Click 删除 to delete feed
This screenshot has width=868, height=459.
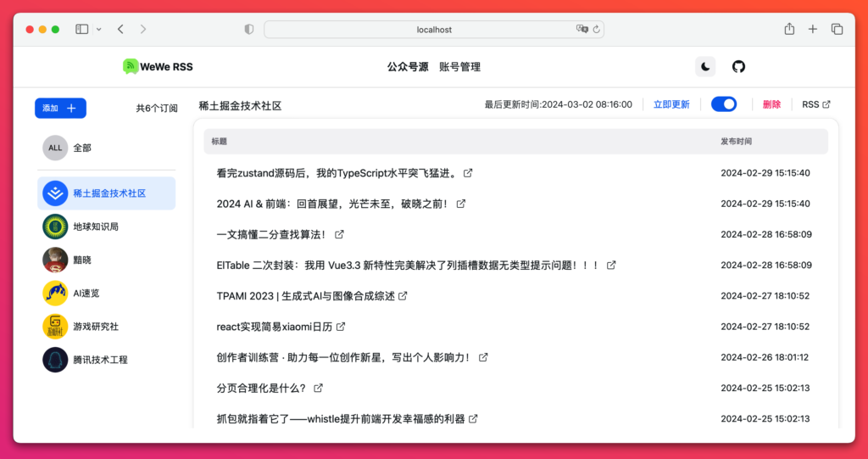[x=771, y=104]
